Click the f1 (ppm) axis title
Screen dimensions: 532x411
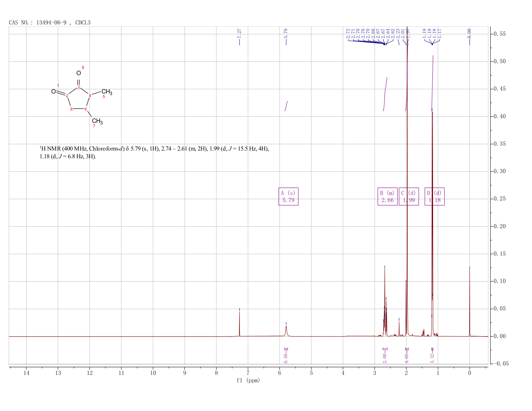[248, 380]
